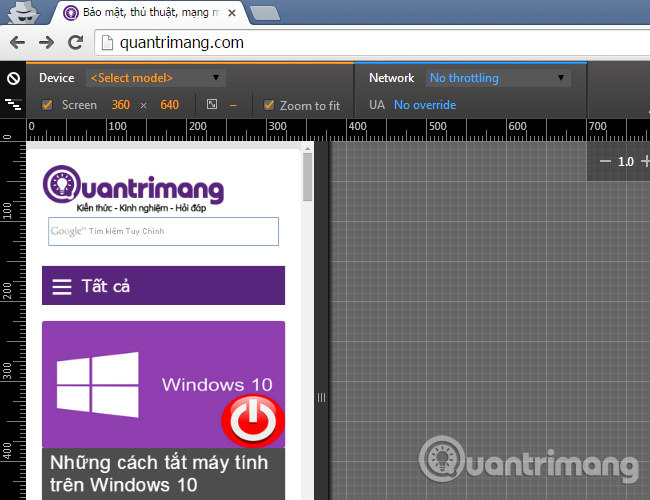Open the Windows 10 article thumbnail
650x500 pixels.
coord(163,385)
